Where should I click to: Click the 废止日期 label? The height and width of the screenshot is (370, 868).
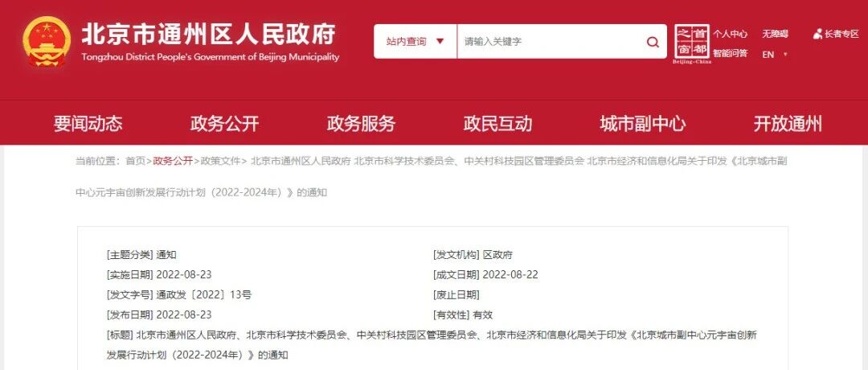[457, 295]
